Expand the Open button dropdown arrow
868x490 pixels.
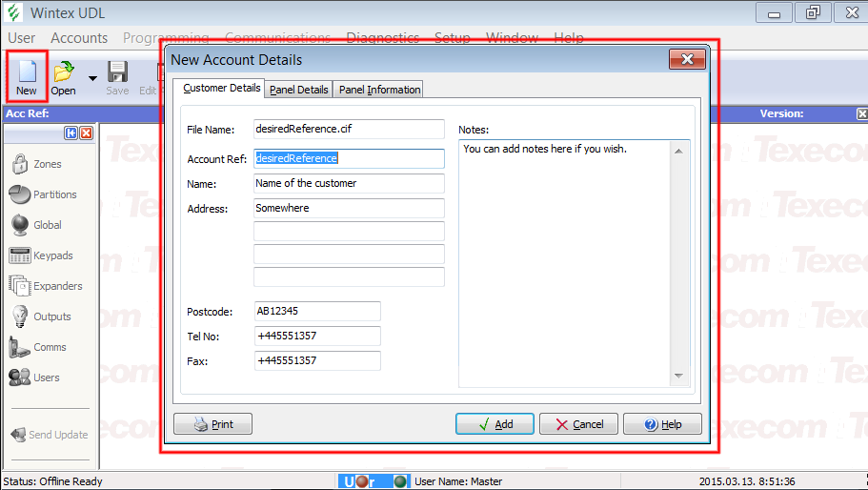click(x=92, y=78)
